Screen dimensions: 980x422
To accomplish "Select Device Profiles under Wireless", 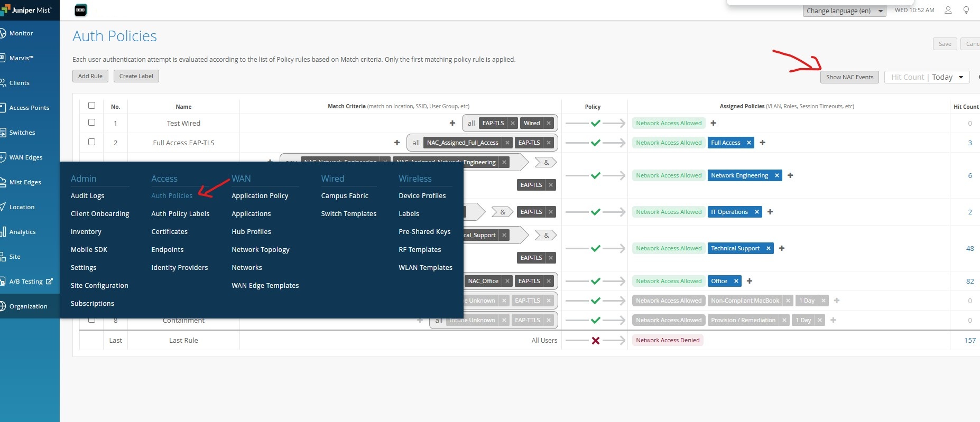I will click(422, 195).
